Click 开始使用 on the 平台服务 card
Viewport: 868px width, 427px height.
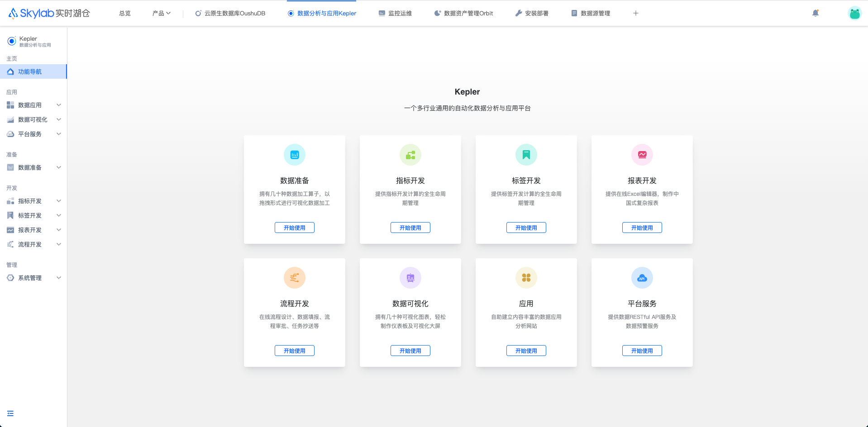[642, 351]
